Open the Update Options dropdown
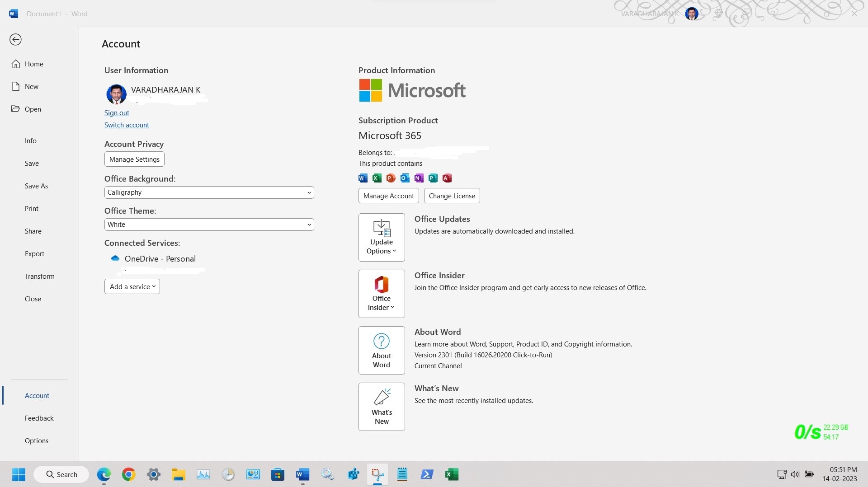This screenshot has width=868, height=487. point(382,238)
